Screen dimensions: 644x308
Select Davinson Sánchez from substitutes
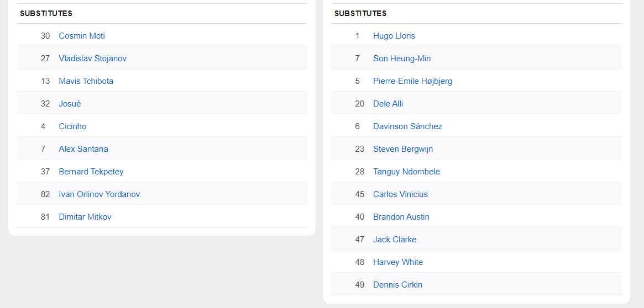[x=407, y=126]
